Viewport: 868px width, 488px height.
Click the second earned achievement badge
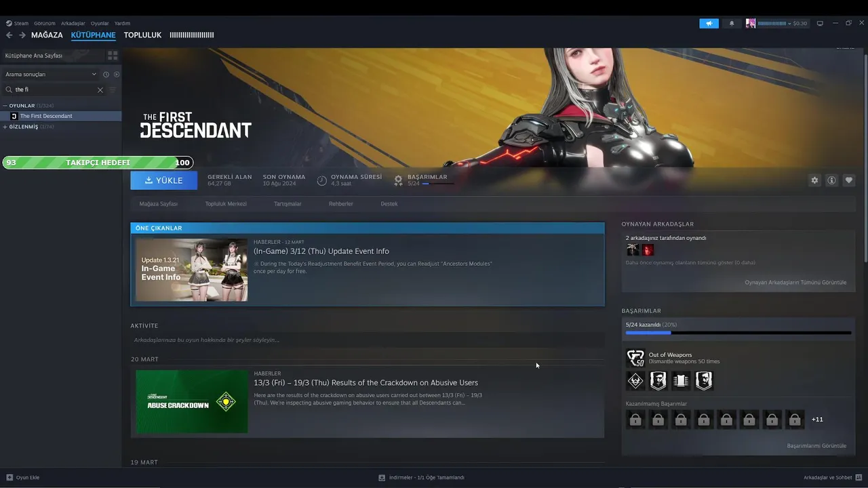(x=658, y=381)
